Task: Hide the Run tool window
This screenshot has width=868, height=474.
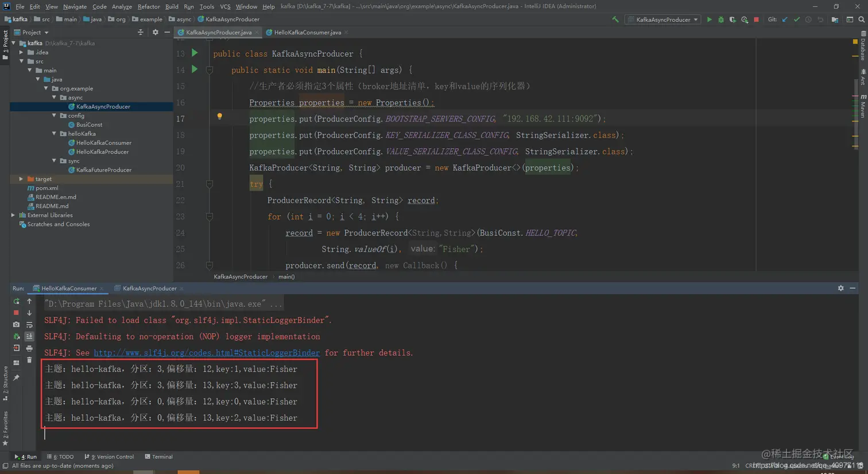Action: pyautogui.click(x=852, y=288)
